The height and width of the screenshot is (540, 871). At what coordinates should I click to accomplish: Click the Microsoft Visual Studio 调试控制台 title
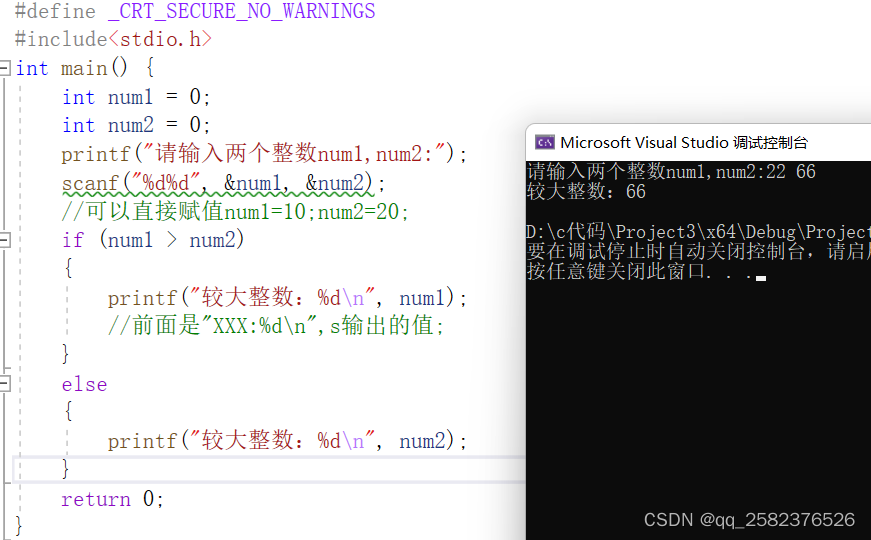pos(684,143)
